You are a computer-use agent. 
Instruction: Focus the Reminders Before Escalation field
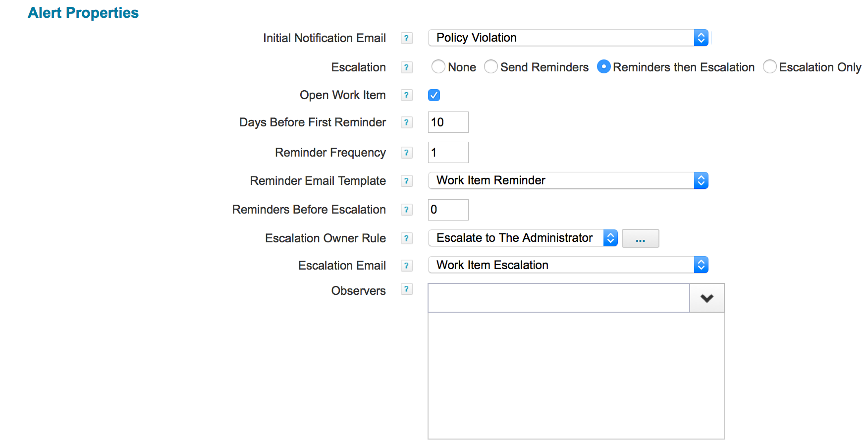pyautogui.click(x=448, y=210)
